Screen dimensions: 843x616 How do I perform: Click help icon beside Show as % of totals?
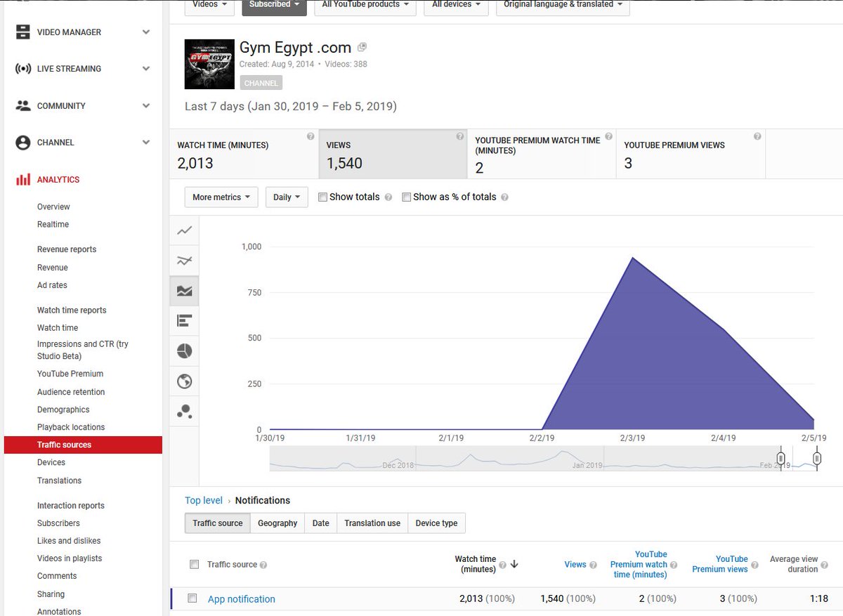point(504,197)
